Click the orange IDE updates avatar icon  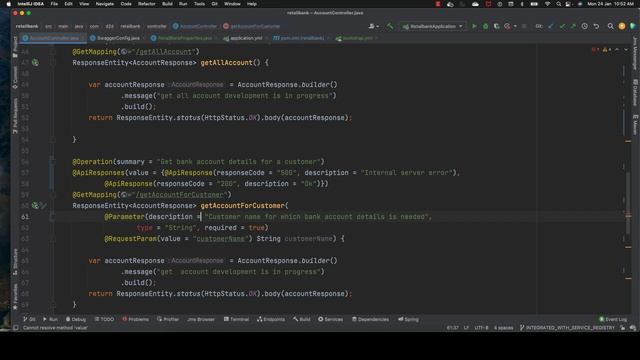click(622, 26)
